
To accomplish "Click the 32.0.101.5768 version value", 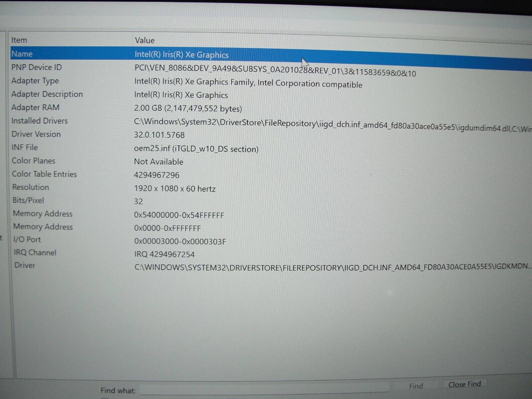I will pos(159,135).
